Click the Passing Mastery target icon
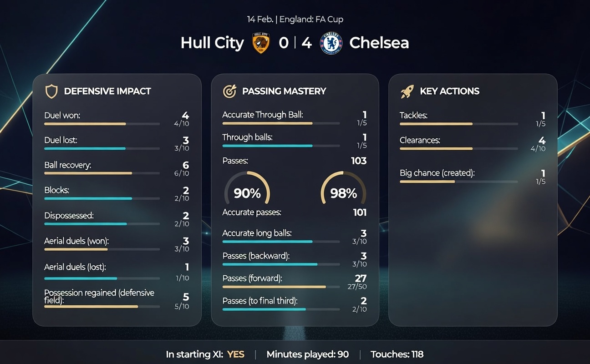The image size is (590, 364). click(229, 91)
